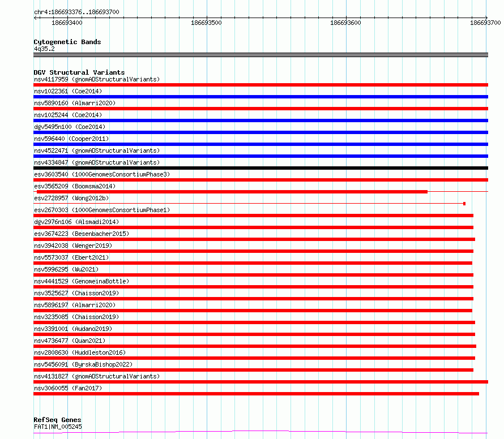Click the gray 4q35.2 cytogenetic band bar
The height and width of the screenshot is (439, 504).
260,55
